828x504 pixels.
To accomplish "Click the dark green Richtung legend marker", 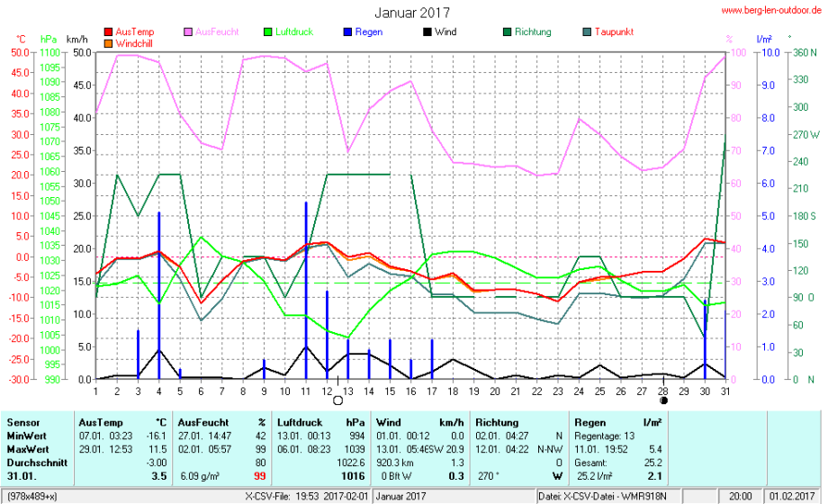I will pos(507,32).
